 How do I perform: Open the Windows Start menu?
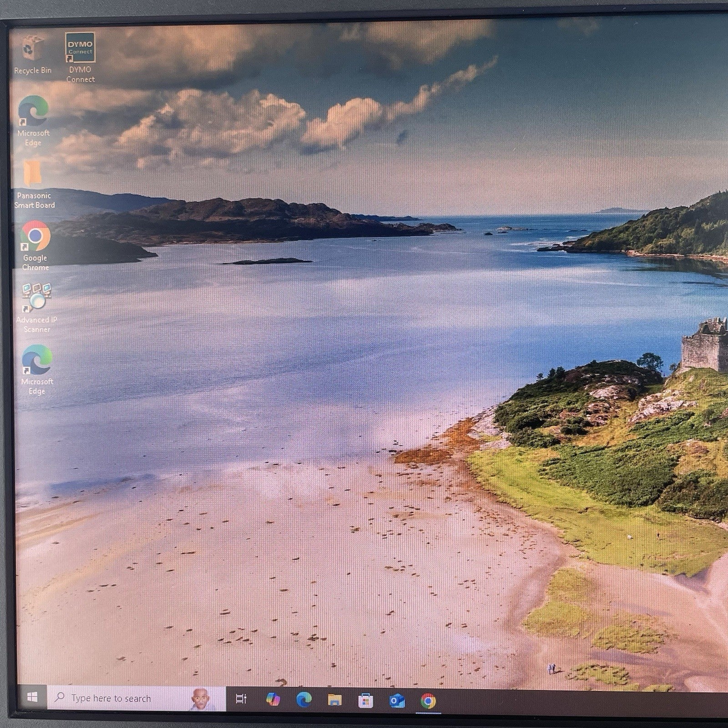point(32,698)
